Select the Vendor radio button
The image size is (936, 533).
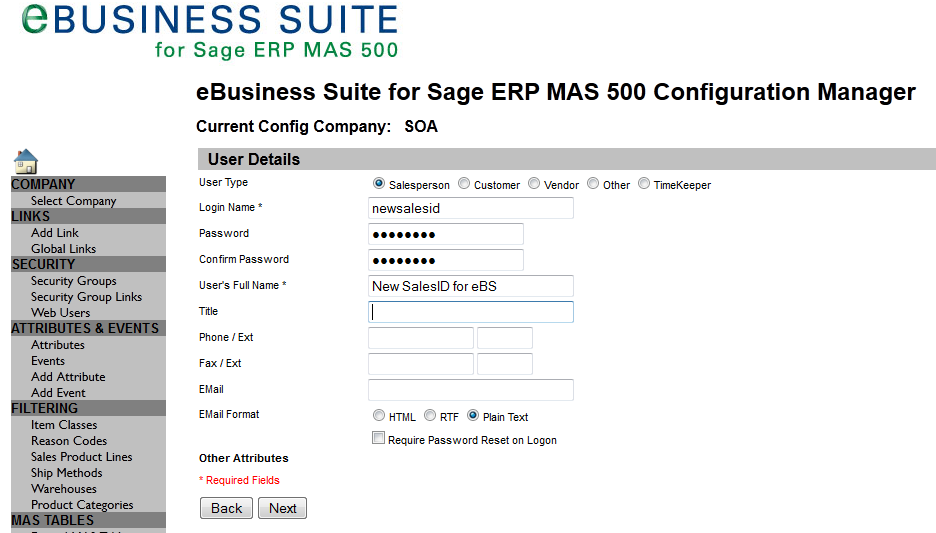(534, 184)
